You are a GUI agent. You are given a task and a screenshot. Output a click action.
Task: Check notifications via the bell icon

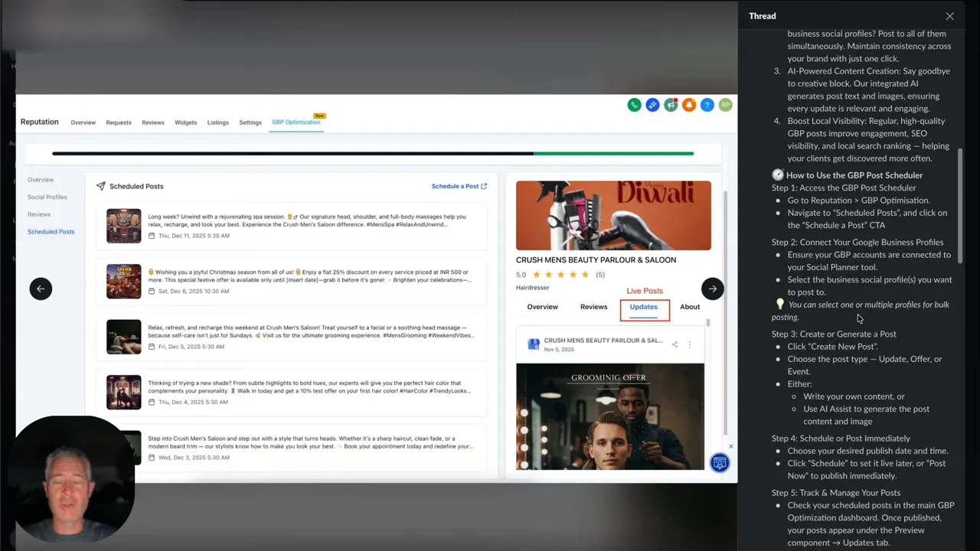coord(689,105)
